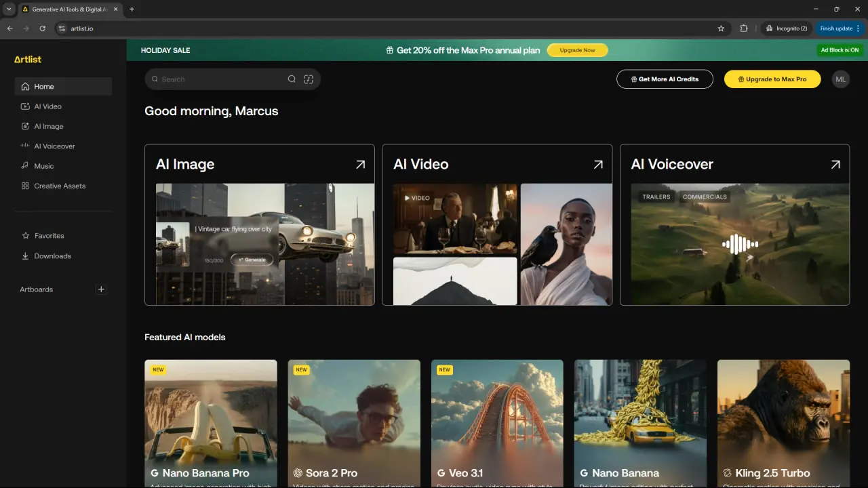Click the ML profile avatar

pos(841,79)
